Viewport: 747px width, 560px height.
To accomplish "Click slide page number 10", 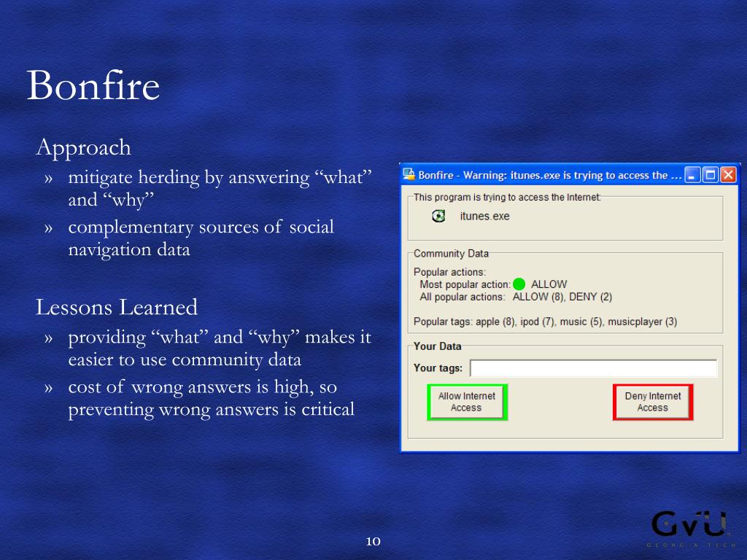I will pyautogui.click(x=373, y=541).
